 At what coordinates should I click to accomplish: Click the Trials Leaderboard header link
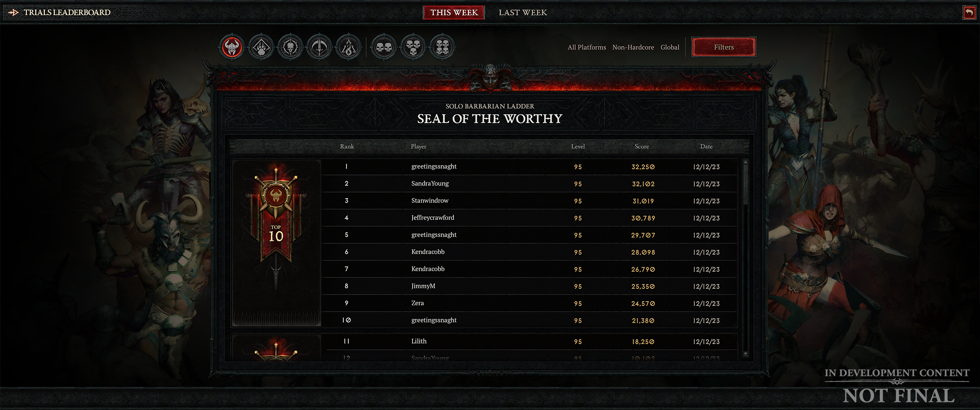pos(68,11)
